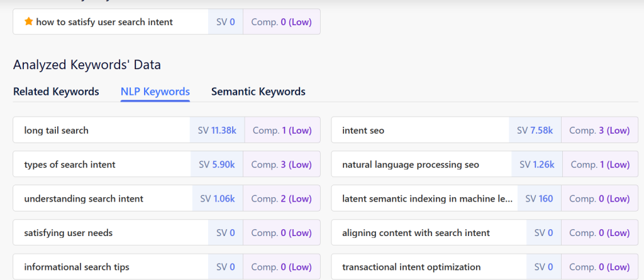Screen dimensions: 644x280
Task: Choose the 'intent seo' keyword
Action: 363,131
